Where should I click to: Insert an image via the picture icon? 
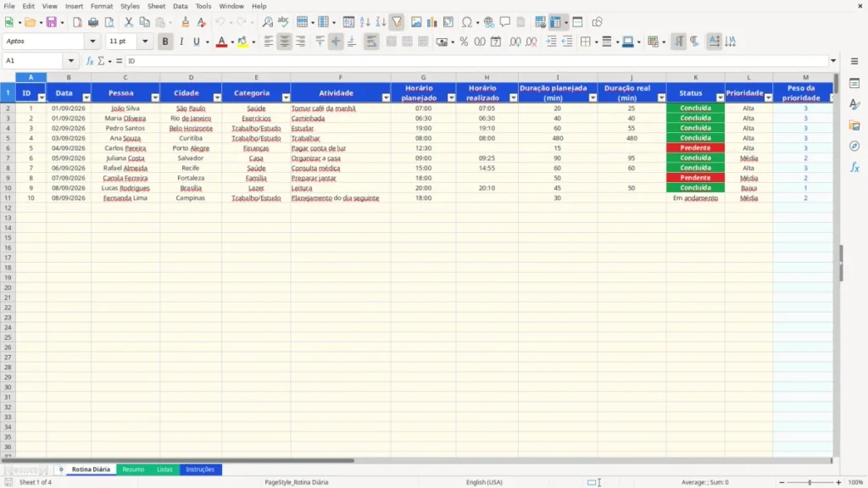(416, 22)
